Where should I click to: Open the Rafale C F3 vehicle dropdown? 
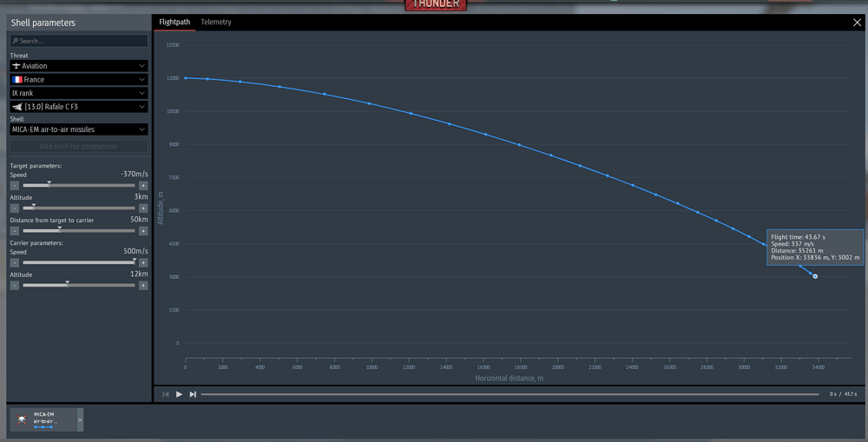point(79,107)
